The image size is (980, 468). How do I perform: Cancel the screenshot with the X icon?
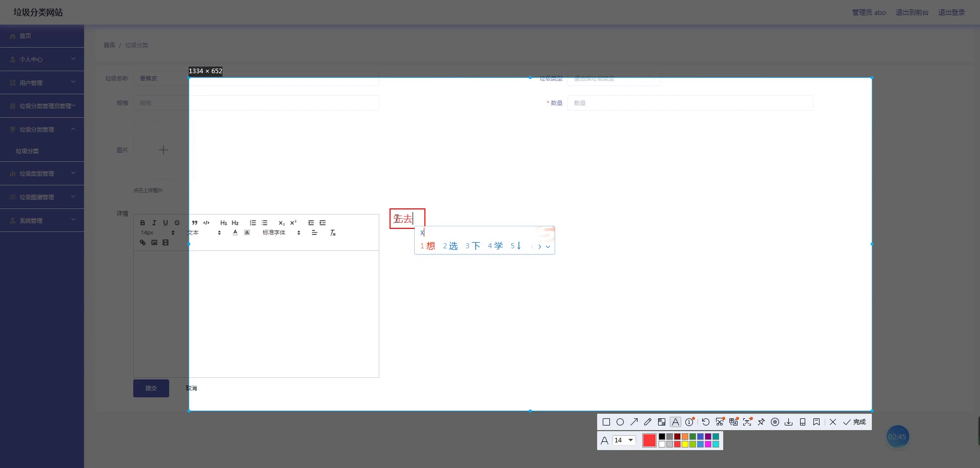833,422
